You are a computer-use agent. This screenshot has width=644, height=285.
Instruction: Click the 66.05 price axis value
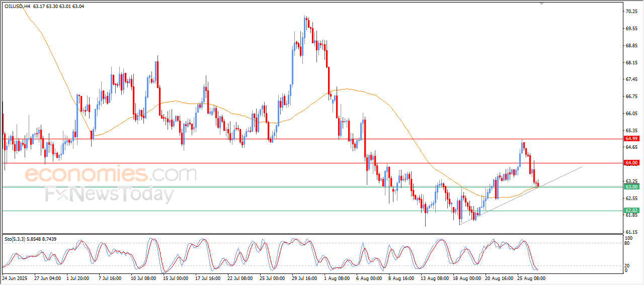coord(631,114)
